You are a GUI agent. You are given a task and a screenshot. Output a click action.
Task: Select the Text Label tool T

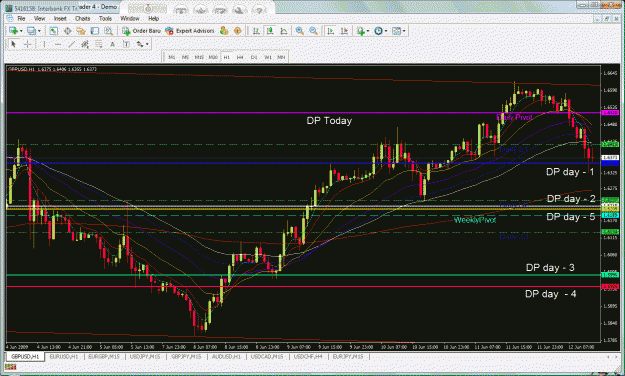click(126, 44)
